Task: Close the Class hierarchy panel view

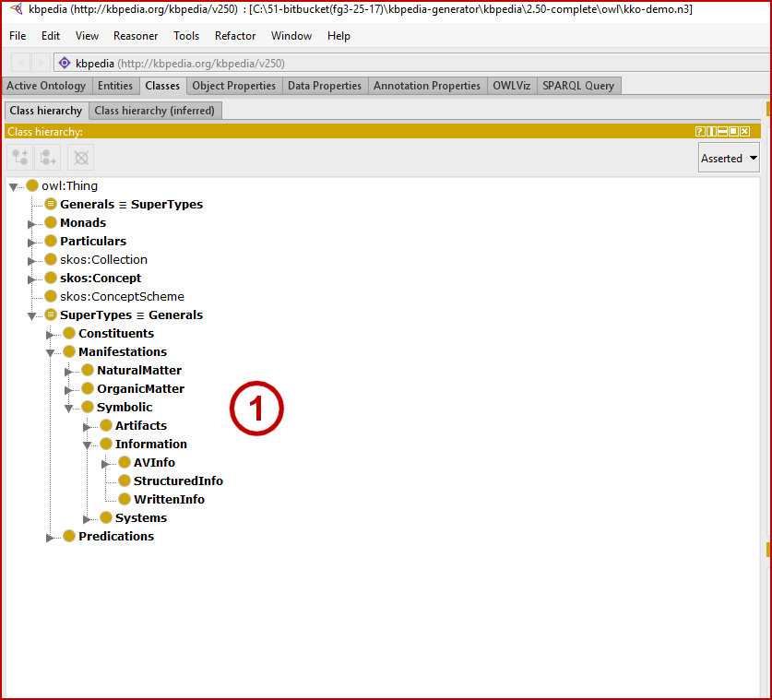Action: pos(745,132)
